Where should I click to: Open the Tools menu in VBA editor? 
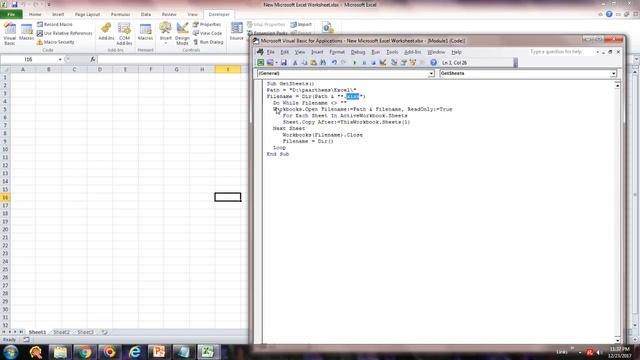click(x=392, y=52)
